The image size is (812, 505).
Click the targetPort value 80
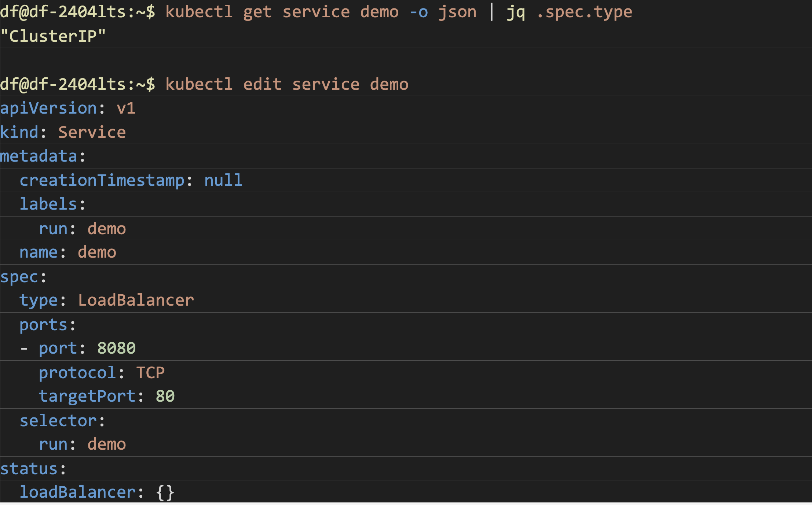pos(165,396)
